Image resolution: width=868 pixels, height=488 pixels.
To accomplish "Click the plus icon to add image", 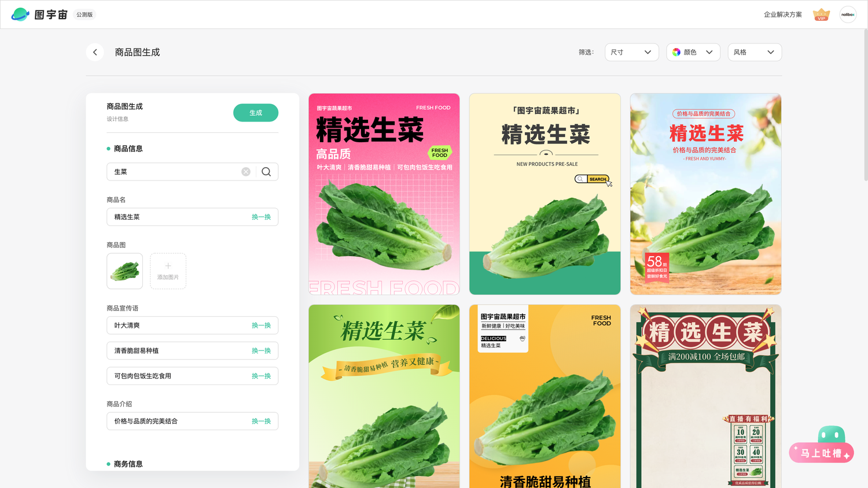I will click(x=168, y=266).
